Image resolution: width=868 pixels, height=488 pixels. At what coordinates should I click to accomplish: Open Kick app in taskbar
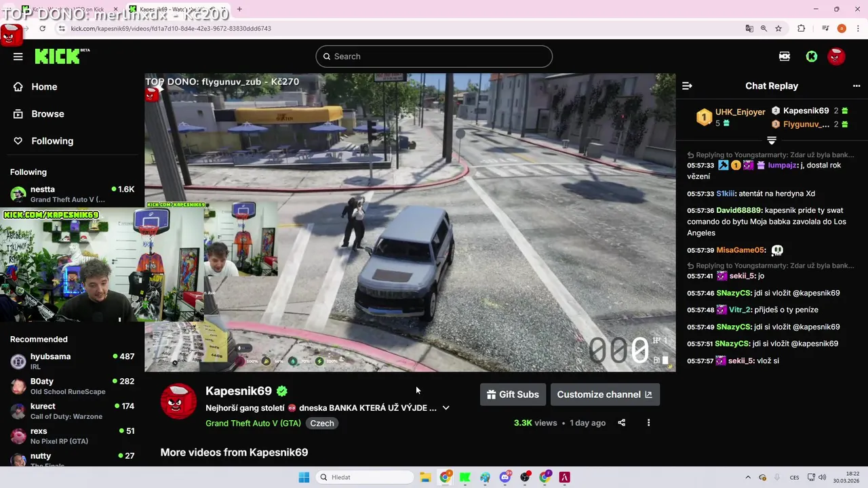coord(465,477)
